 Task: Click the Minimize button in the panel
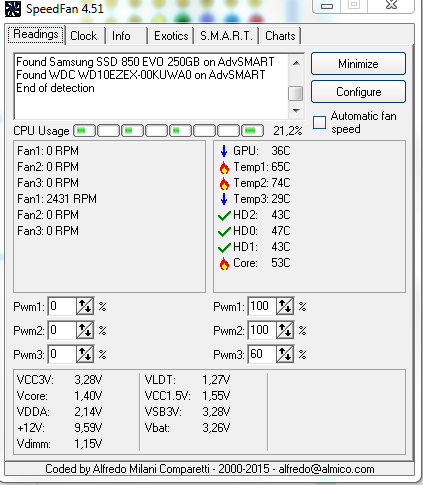358,63
